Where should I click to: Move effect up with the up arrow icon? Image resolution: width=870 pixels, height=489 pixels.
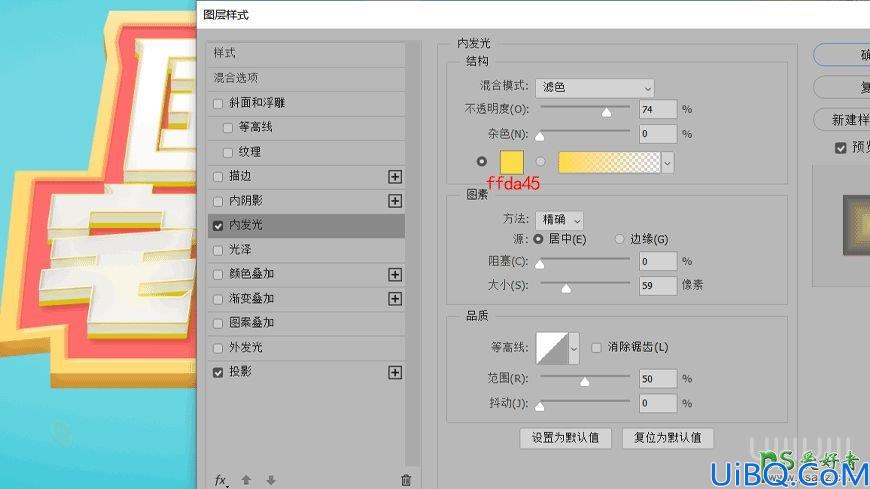pos(246,480)
